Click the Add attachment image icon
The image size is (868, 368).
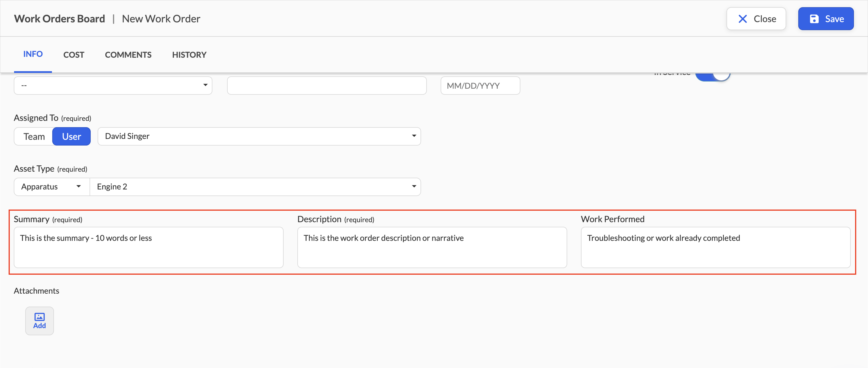click(x=39, y=320)
